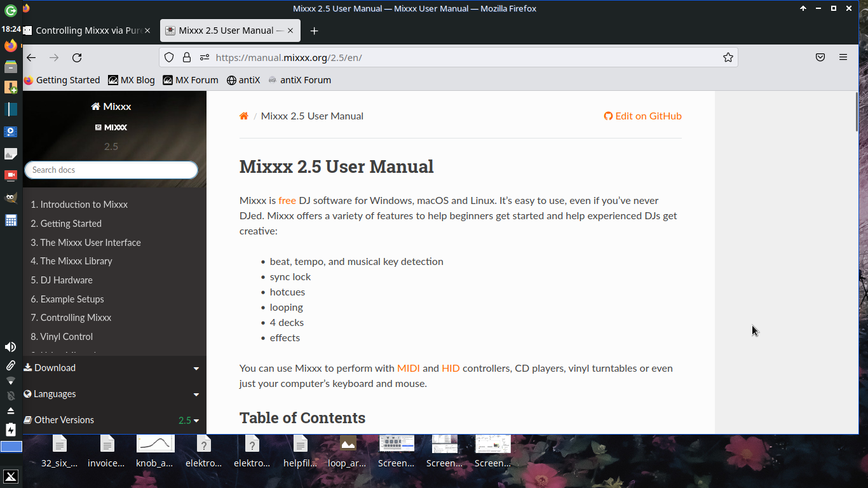Focus the Search docs field
Image resolution: width=868 pixels, height=488 pixels.
click(111, 170)
